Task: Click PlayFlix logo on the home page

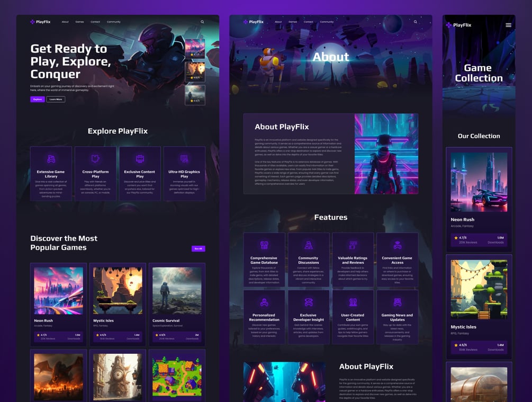Action: click(x=40, y=22)
